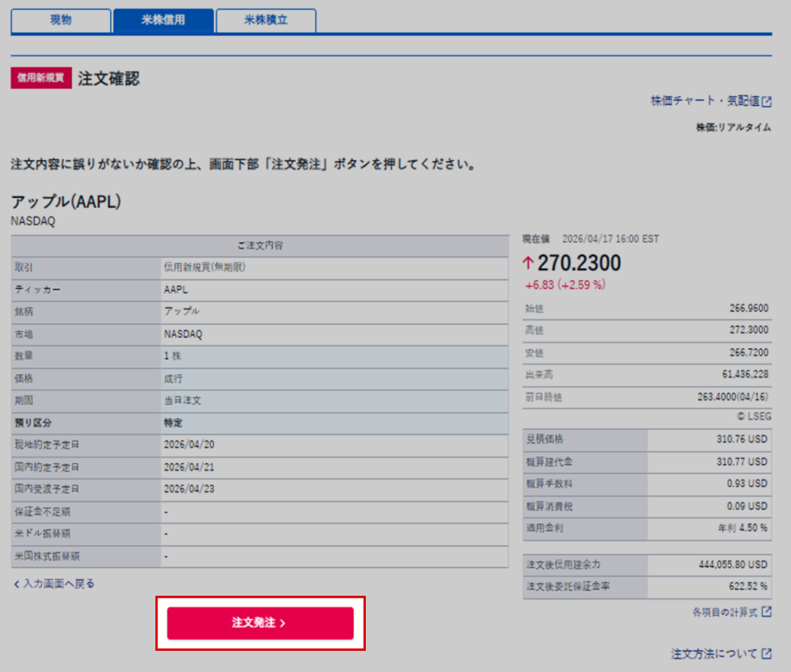Click the current price 270.2300

coord(579,263)
